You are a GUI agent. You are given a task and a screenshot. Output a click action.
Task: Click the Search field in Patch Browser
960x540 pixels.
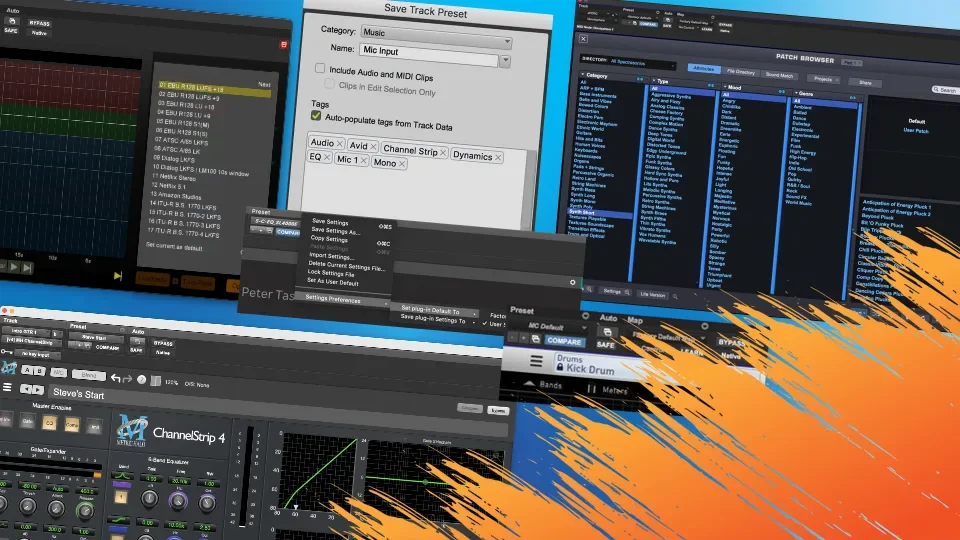(945, 90)
